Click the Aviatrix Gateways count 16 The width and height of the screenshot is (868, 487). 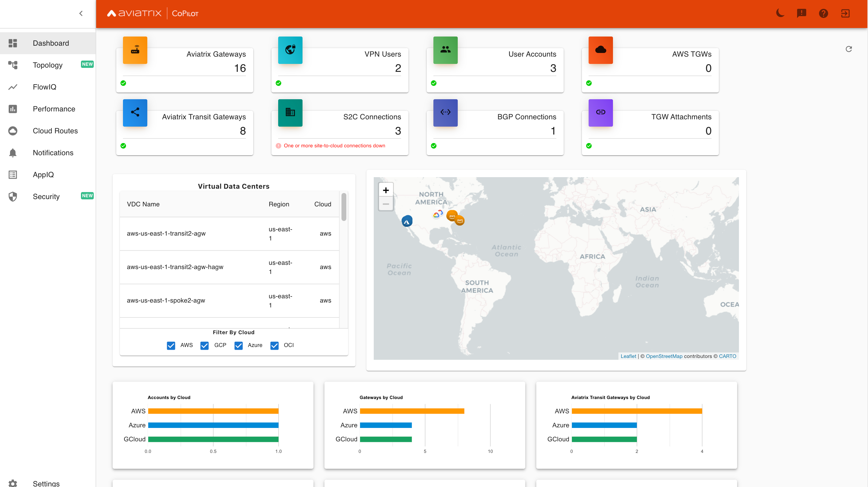tap(240, 68)
